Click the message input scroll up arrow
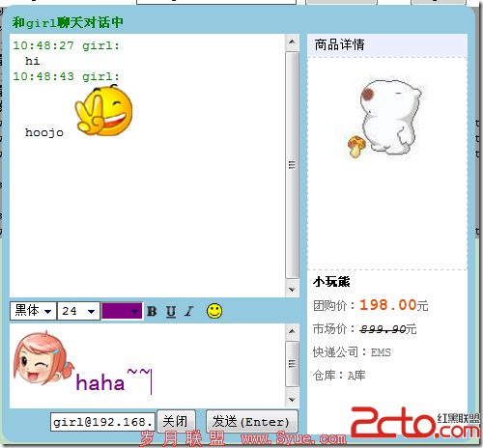 pyautogui.click(x=292, y=331)
